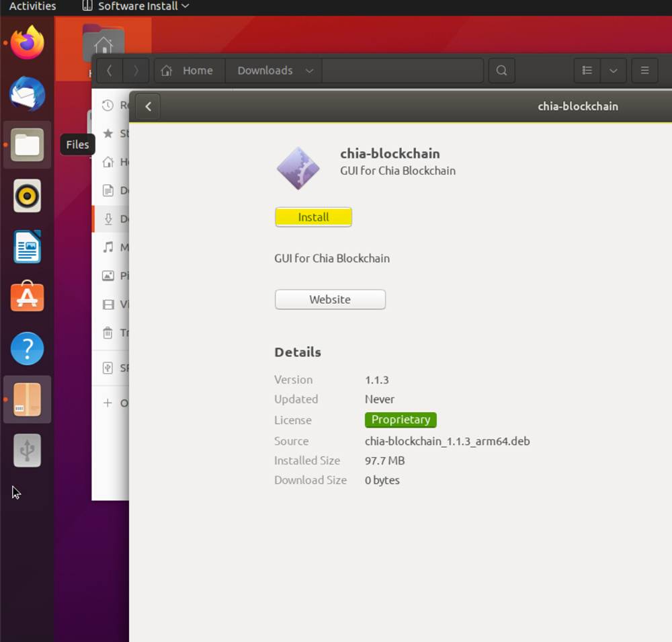Click the yellow Install button
Image resolution: width=672 pixels, height=642 pixels.
coord(313,217)
